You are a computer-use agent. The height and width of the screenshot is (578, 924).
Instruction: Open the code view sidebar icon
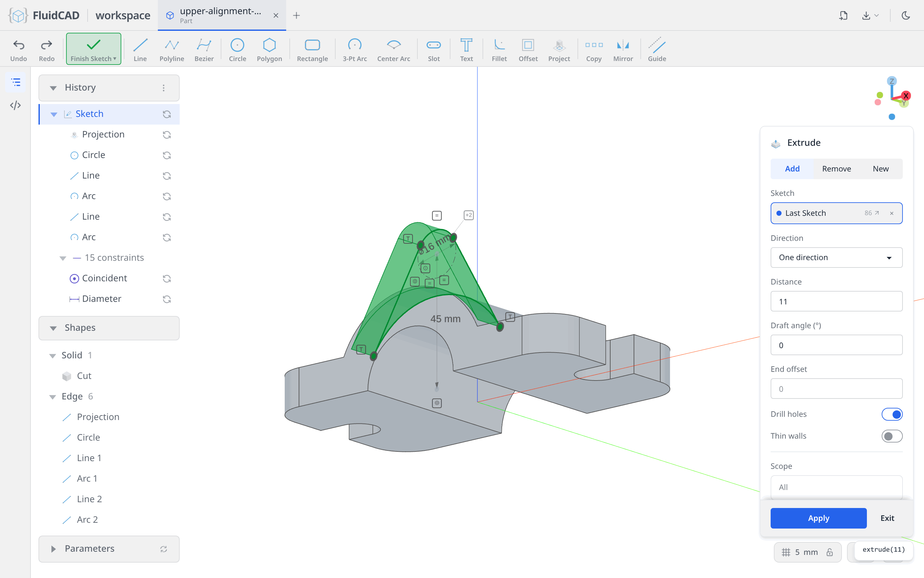tap(15, 105)
